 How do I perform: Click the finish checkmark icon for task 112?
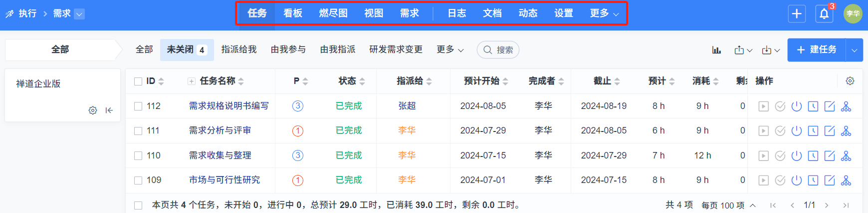(x=780, y=106)
